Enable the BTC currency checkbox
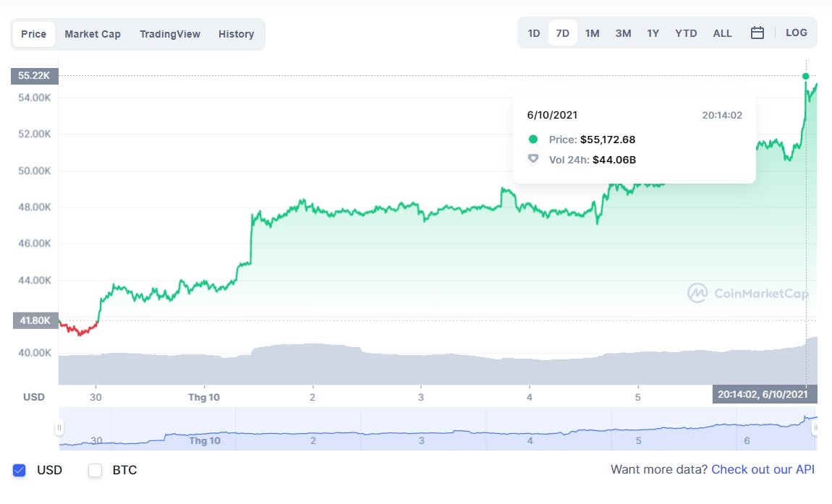 click(x=95, y=471)
